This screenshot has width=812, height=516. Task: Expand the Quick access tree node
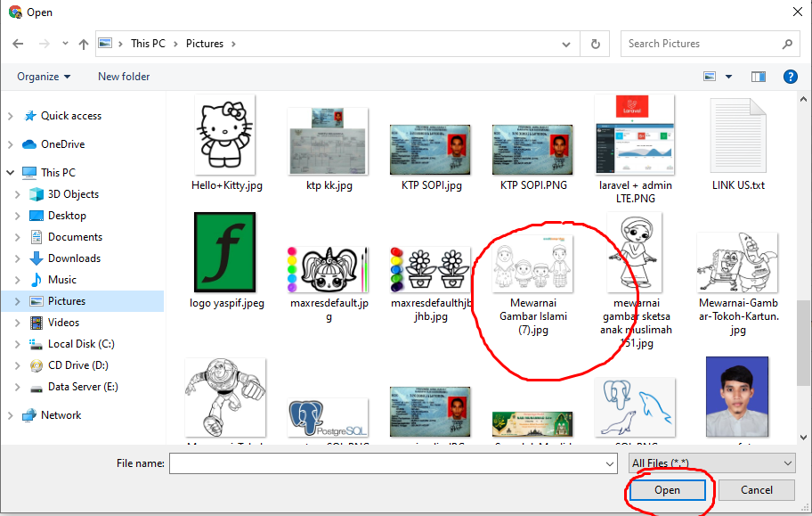point(11,116)
